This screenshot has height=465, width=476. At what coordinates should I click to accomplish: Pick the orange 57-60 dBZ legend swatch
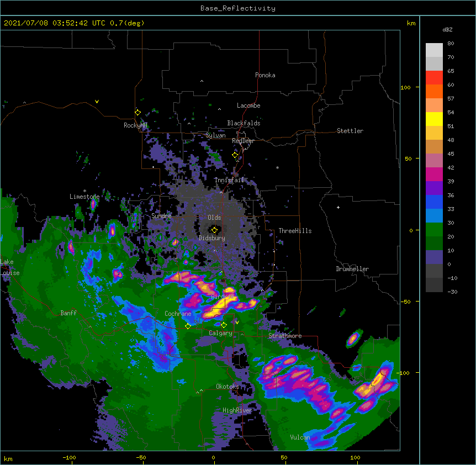click(434, 91)
